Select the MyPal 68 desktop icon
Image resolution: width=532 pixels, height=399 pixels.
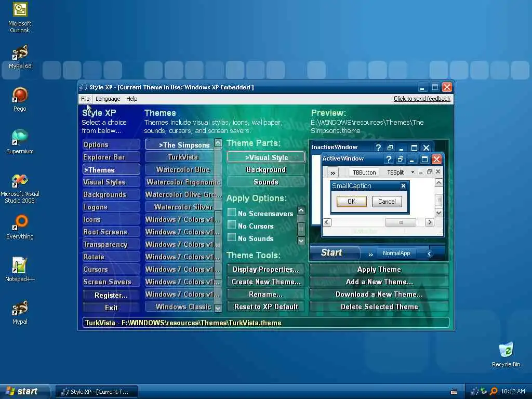click(x=20, y=57)
